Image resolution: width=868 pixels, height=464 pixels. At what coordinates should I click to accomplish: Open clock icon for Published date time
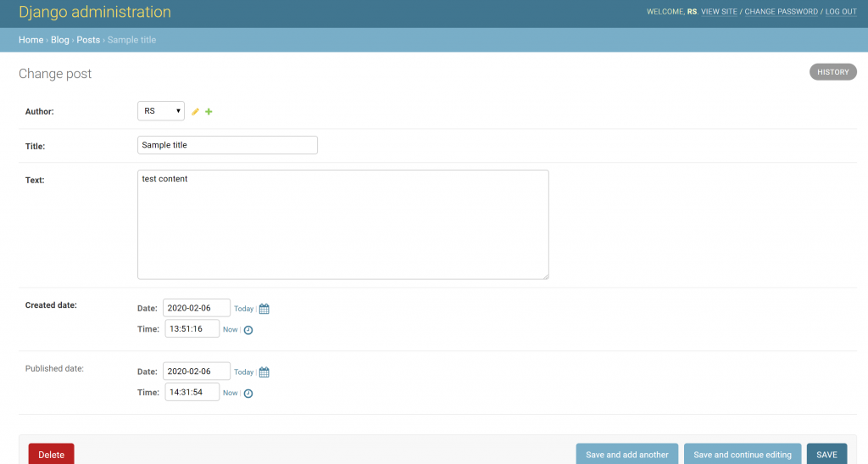pos(248,393)
